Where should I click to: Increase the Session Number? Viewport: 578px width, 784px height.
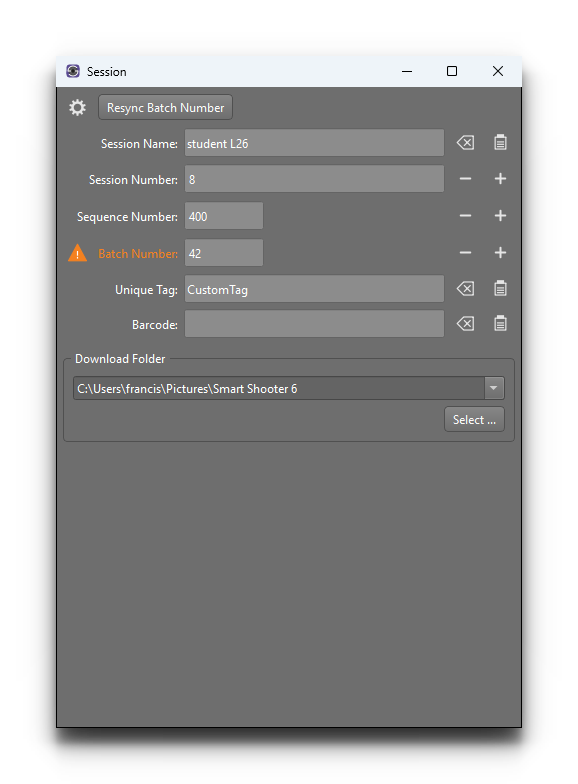tap(500, 179)
